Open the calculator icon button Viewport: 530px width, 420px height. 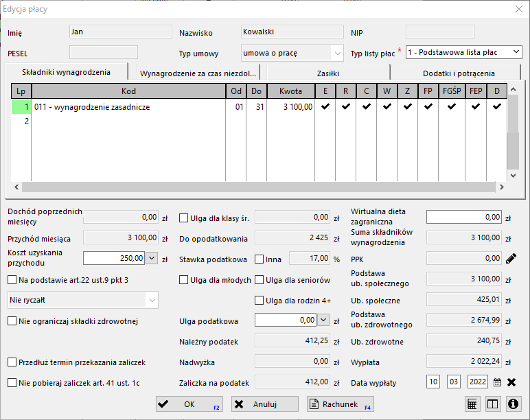pyautogui.click(x=472, y=404)
